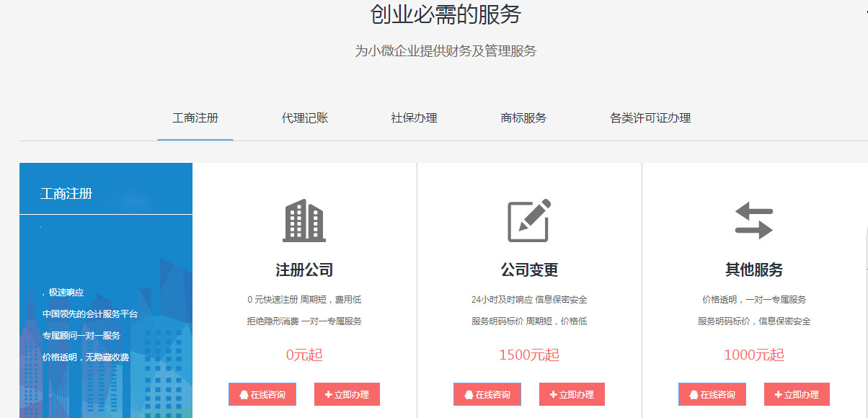Click 服务明码标价，信息保密安全 description

(x=754, y=321)
